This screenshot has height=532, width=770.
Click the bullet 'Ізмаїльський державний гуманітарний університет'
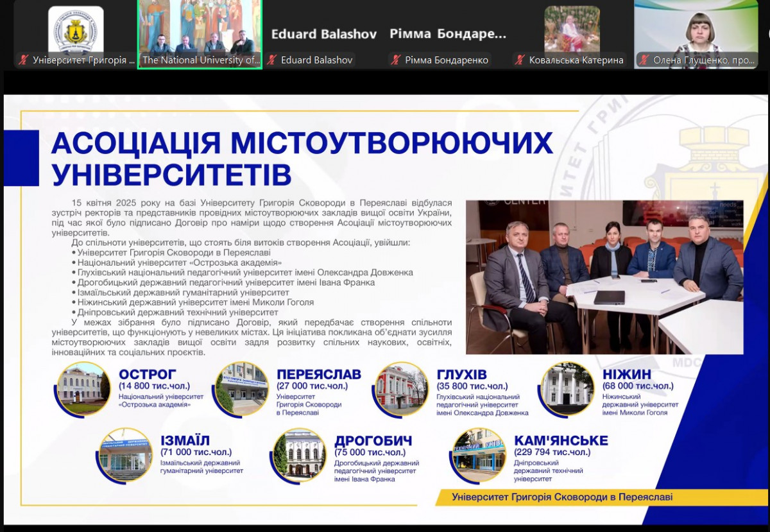(180, 292)
